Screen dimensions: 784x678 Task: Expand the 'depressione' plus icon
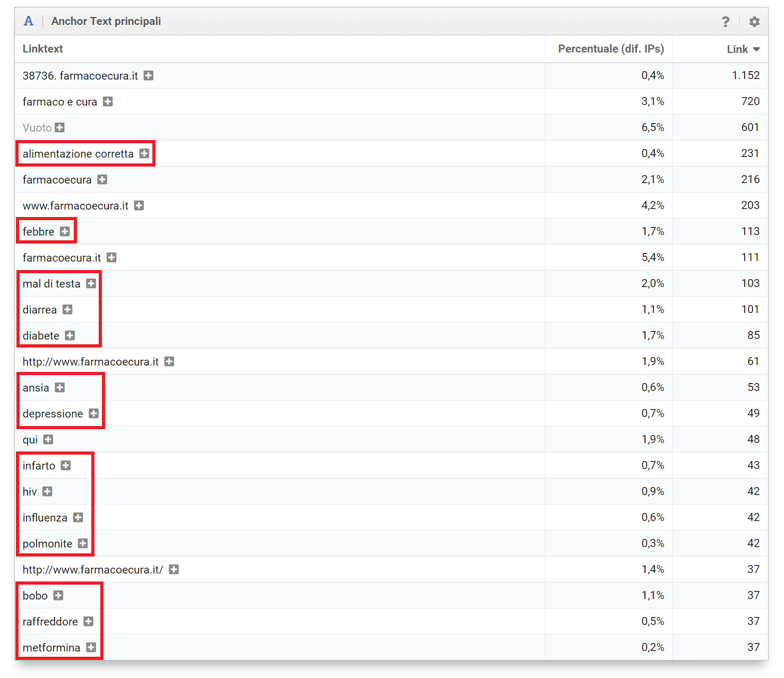(x=94, y=413)
